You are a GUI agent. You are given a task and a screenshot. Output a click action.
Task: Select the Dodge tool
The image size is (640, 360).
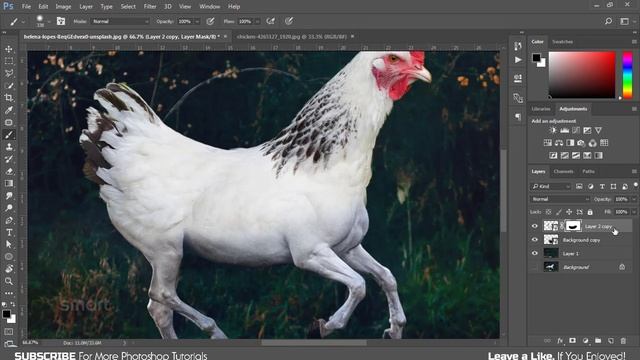pyautogui.click(x=9, y=208)
